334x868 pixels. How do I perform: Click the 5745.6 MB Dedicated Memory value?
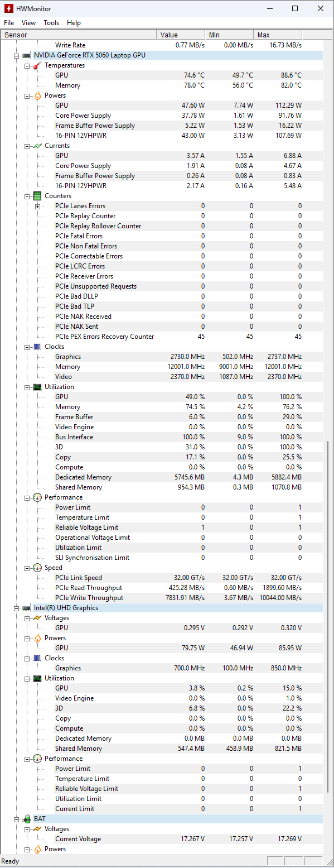click(x=190, y=477)
